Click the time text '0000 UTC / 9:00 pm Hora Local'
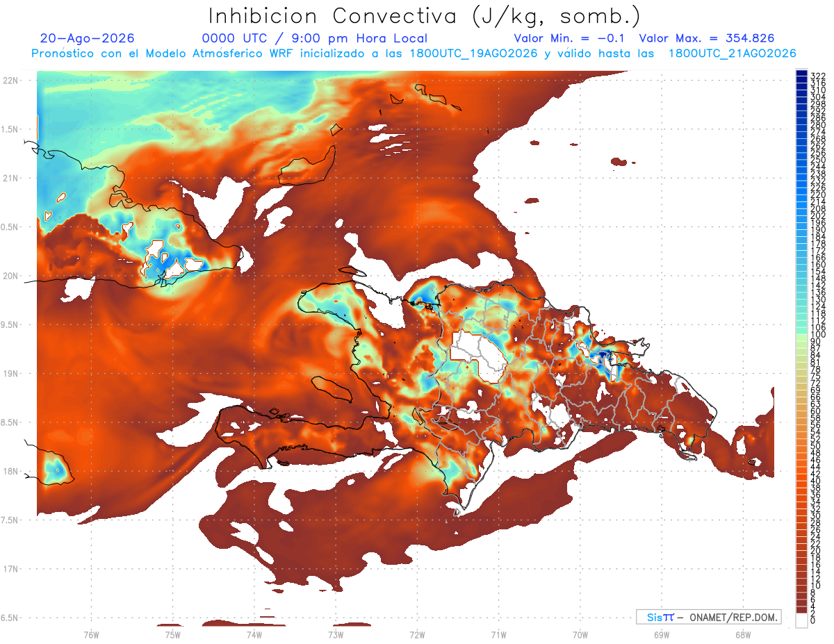This screenshot has height=644, width=834. (314, 38)
